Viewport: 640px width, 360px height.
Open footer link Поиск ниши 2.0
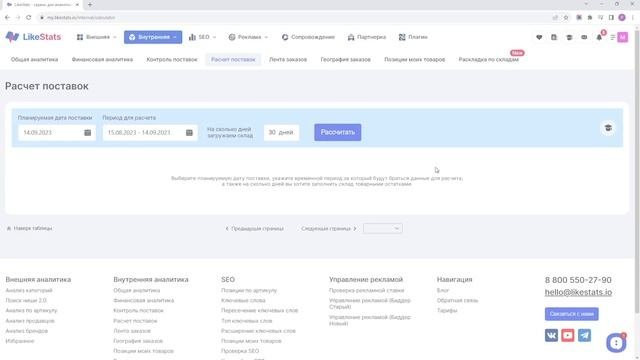click(26, 300)
